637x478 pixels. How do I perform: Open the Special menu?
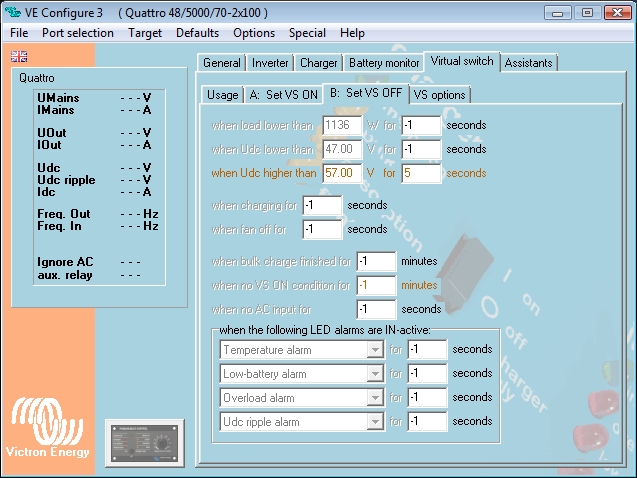(307, 33)
